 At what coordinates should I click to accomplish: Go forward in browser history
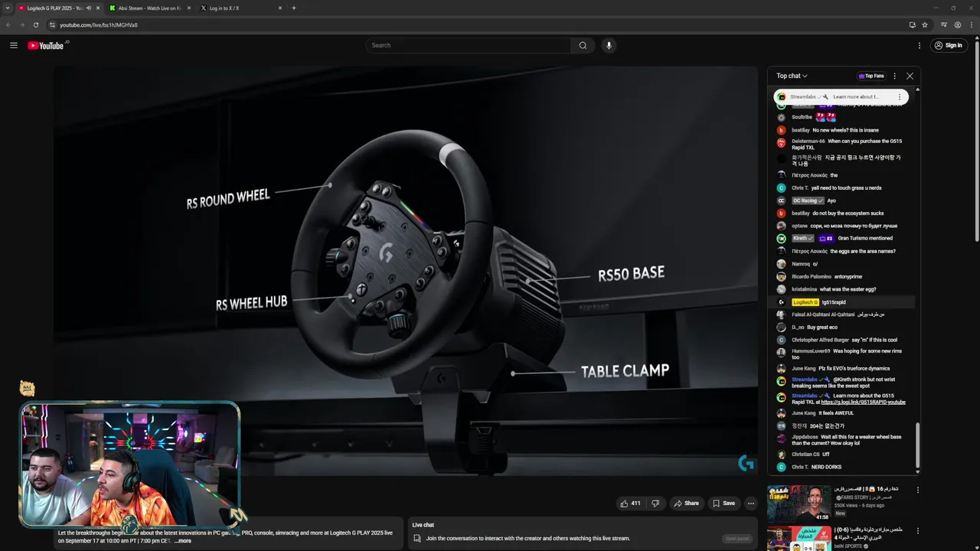[x=22, y=24]
